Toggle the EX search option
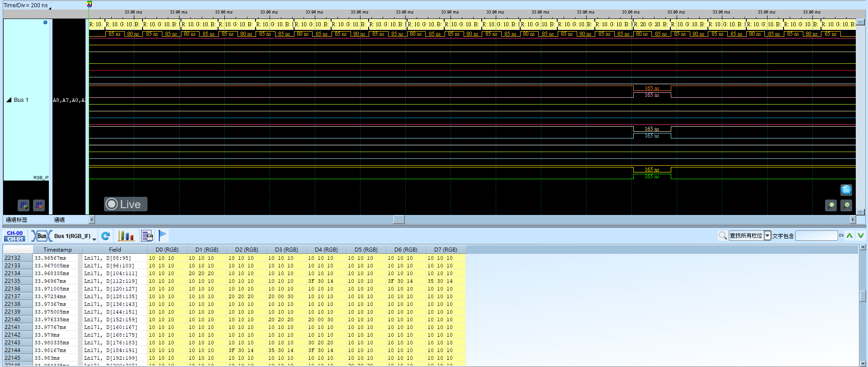The height and width of the screenshot is (367, 868). pyautogui.click(x=841, y=235)
